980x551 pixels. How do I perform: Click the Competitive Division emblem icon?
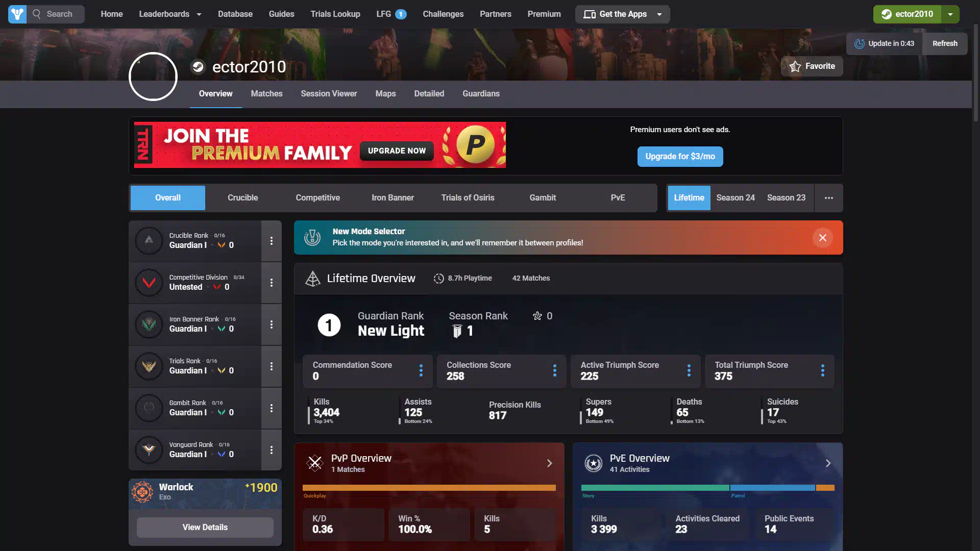[x=149, y=283]
